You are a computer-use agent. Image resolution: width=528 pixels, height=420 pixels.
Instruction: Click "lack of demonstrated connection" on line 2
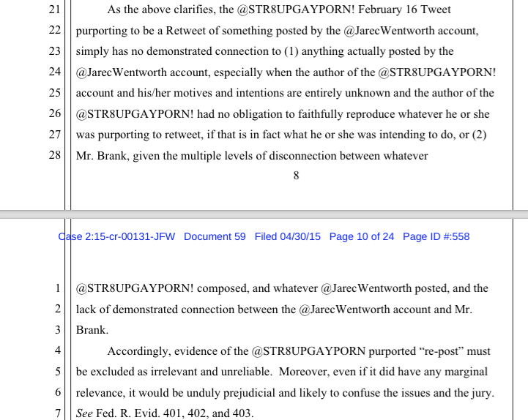pyautogui.click(x=155, y=310)
